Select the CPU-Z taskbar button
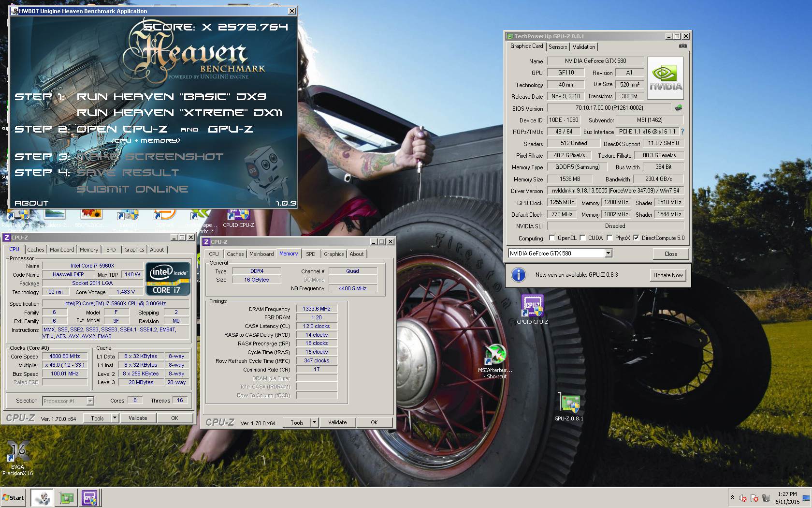Screen dimensions: 812x508 click(x=89, y=497)
